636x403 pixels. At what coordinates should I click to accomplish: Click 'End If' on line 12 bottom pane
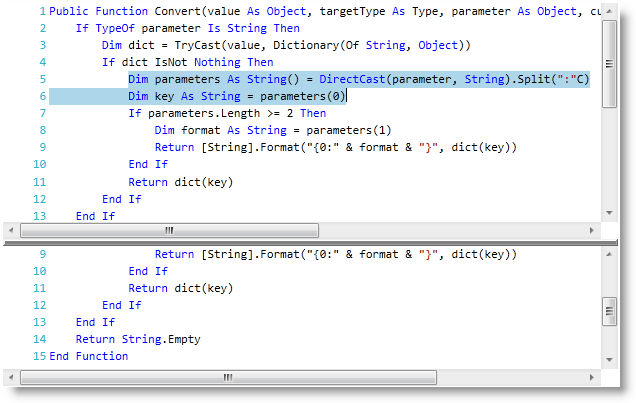point(122,306)
